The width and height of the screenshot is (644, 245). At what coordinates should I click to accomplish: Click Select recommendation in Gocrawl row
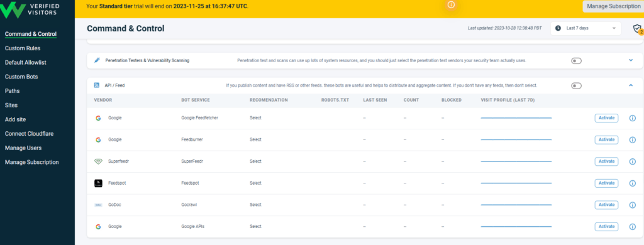[x=255, y=205]
